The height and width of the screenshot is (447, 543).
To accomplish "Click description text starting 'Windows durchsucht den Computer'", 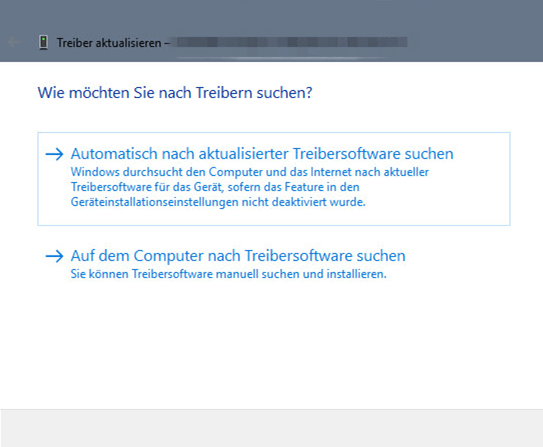I will 250,187.
